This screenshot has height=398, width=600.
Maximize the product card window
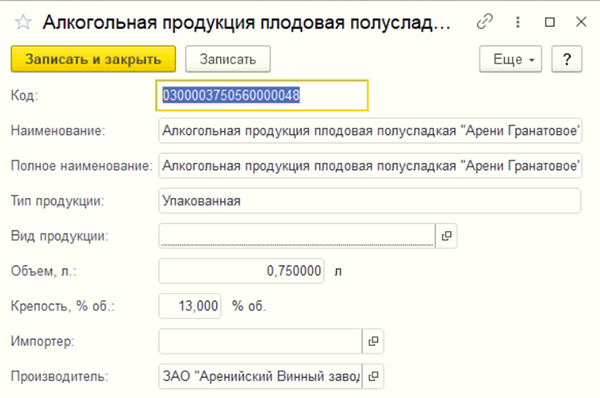point(549,22)
